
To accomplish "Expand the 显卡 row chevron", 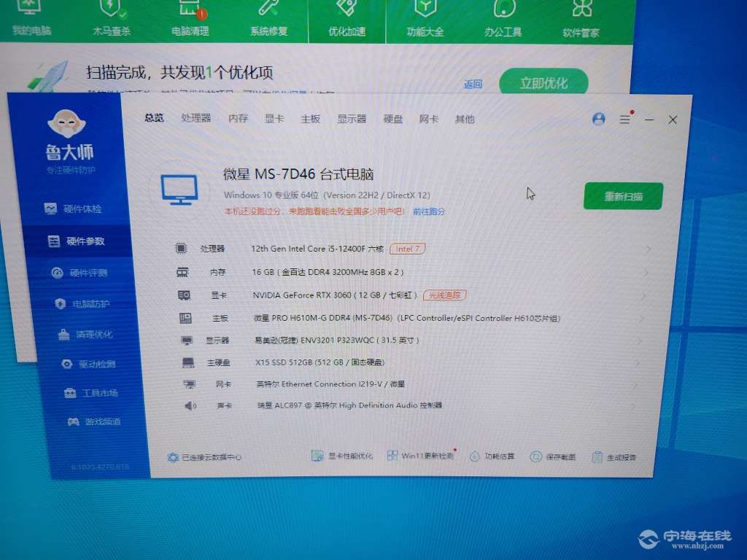I will [643, 296].
